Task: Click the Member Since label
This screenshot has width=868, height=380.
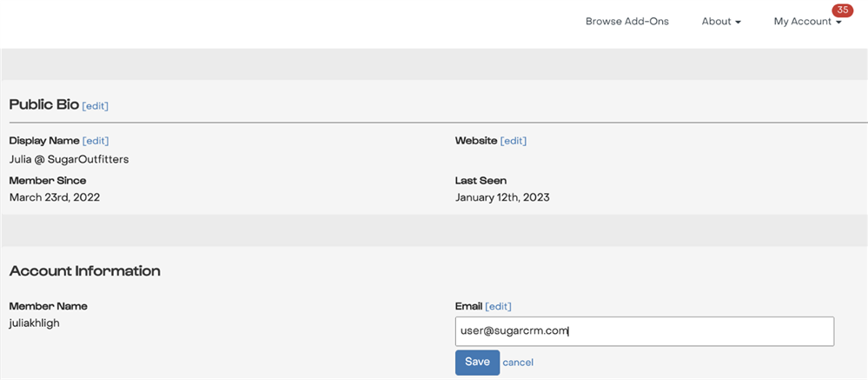Action: point(47,181)
